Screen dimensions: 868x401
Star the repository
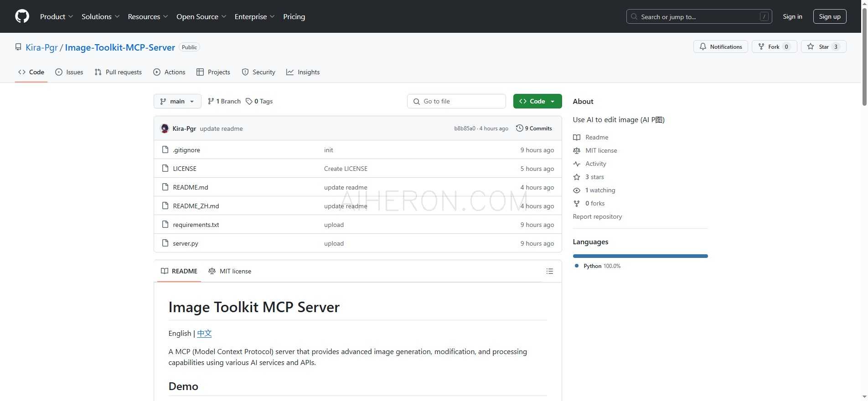click(823, 46)
